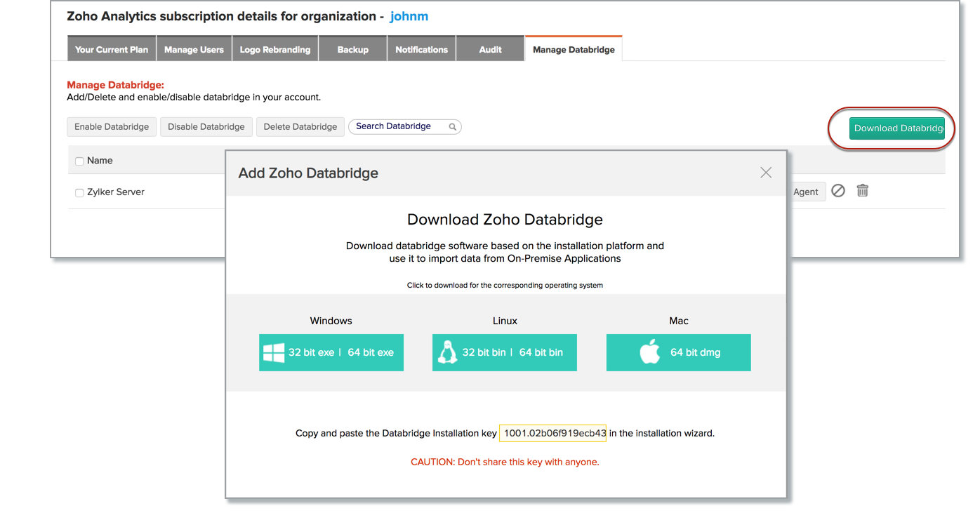Click the Download Zoho Databridge heading
Image resolution: width=980 pixels, height=520 pixels.
505,220
